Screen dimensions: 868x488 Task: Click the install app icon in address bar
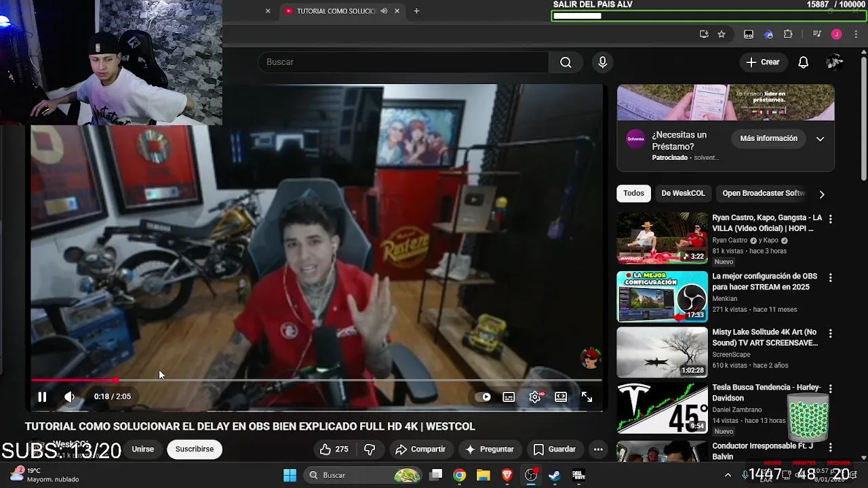tap(704, 35)
